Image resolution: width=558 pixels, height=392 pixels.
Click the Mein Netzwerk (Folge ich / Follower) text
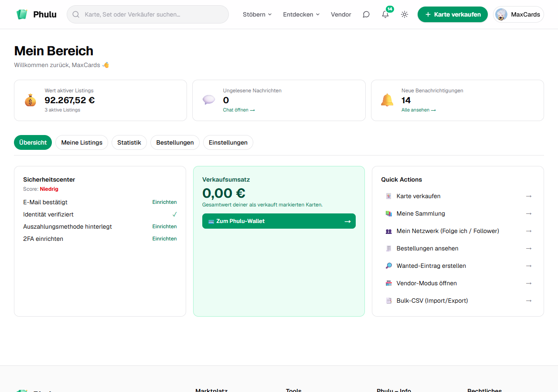pos(448,231)
